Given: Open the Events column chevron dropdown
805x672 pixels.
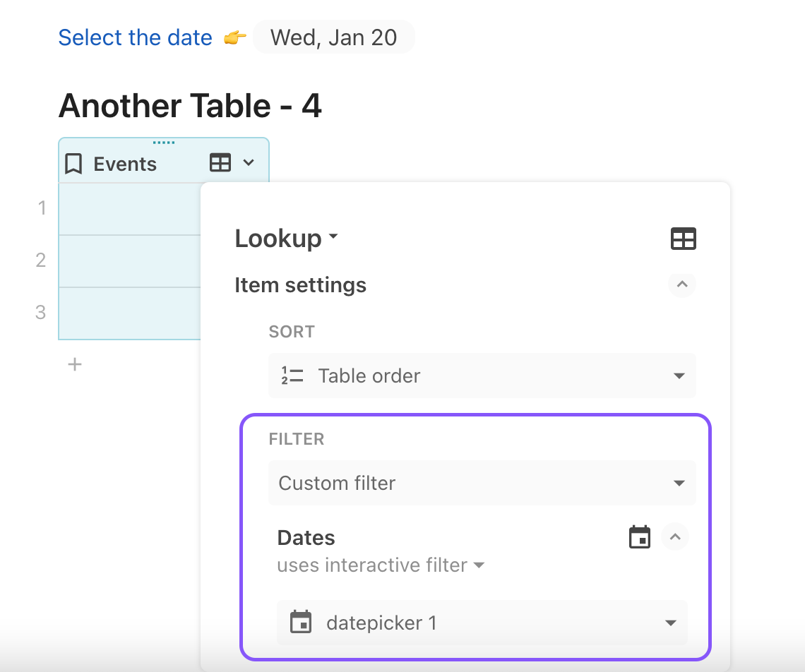Looking at the screenshot, I should pyautogui.click(x=249, y=163).
